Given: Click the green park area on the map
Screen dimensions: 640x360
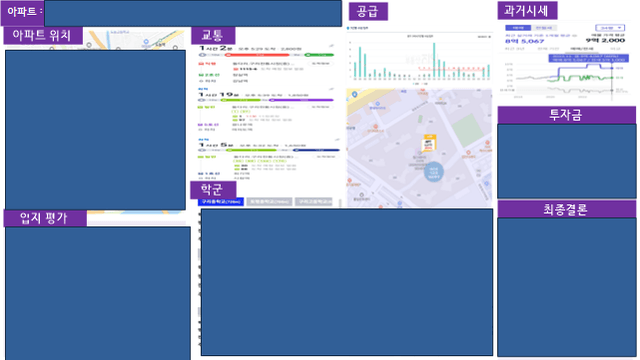Looking at the screenshot, I should tap(468, 130).
